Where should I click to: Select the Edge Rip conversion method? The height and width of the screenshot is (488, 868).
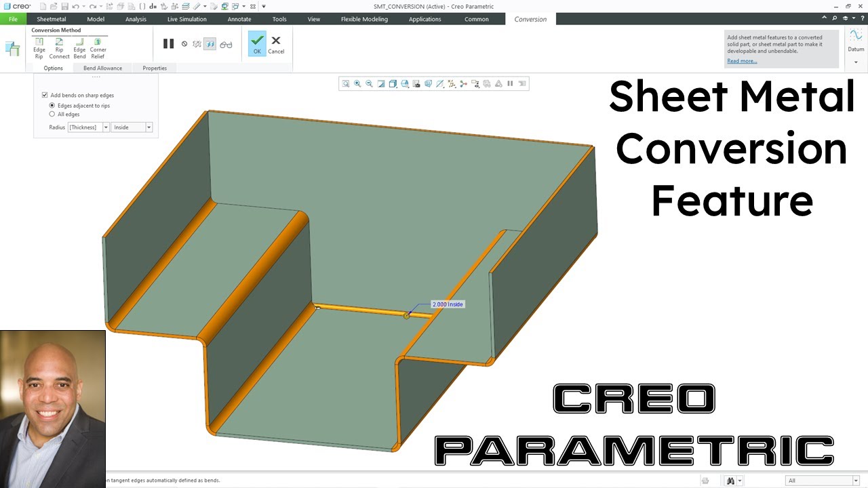(39, 48)
